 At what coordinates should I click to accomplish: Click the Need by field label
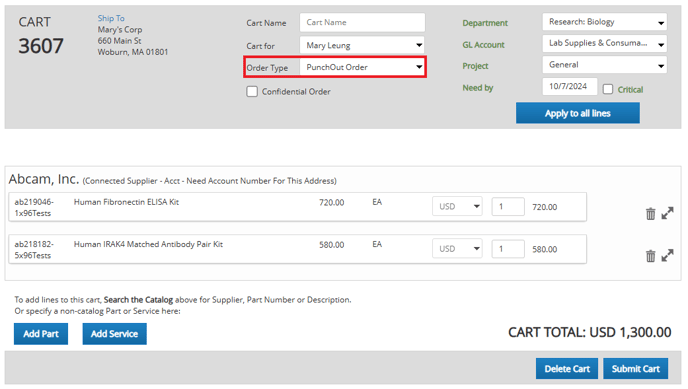(477, 88)
